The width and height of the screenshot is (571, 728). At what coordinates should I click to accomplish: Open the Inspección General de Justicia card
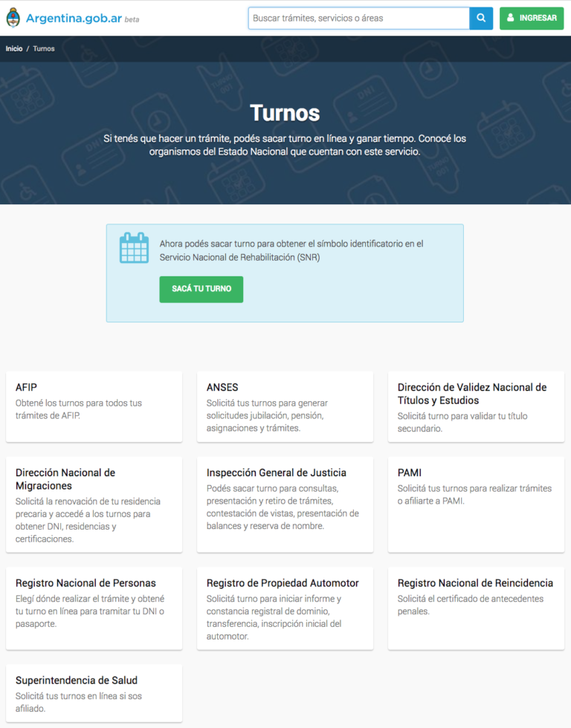285,504
